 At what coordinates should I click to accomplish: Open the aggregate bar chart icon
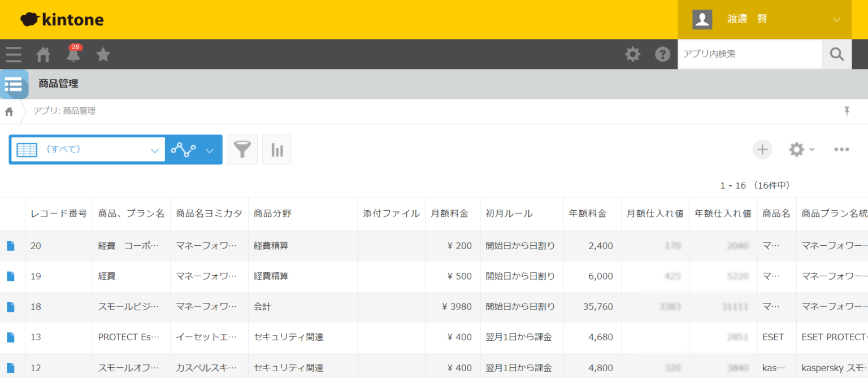pos(277,149)
